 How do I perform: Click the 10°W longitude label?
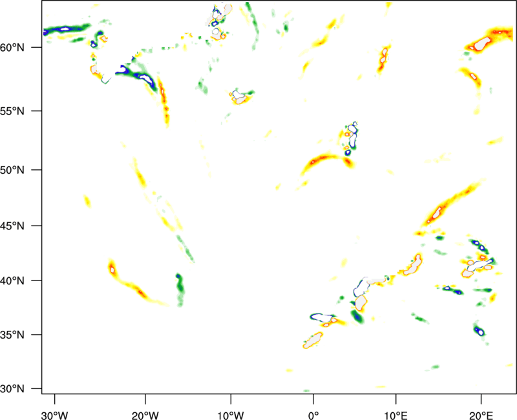point(231,415)
